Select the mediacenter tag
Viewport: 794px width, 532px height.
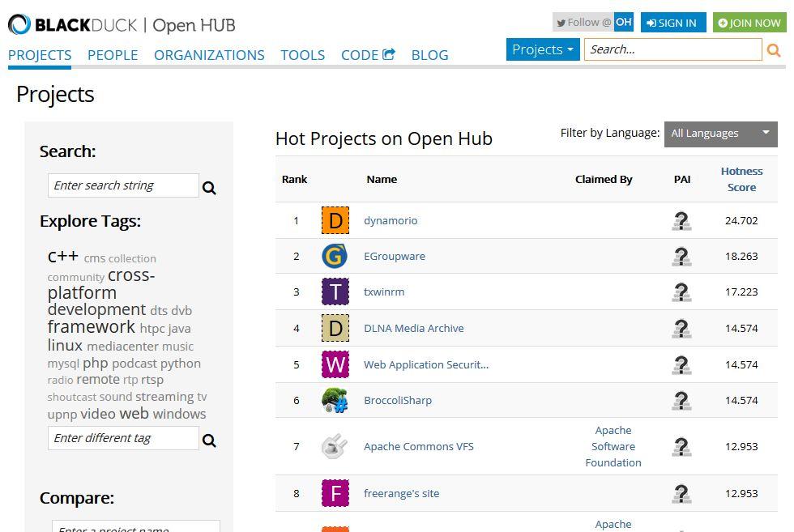coord(122,347)
